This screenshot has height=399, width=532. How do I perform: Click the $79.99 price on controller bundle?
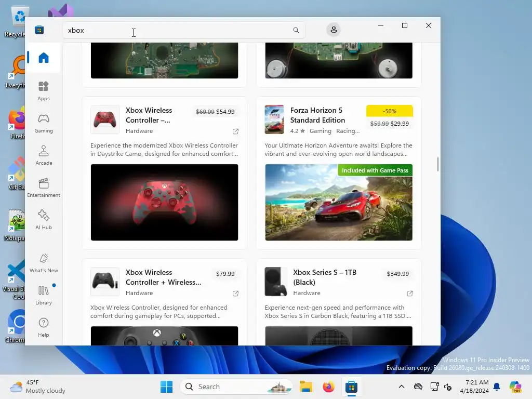pos(225,274)
